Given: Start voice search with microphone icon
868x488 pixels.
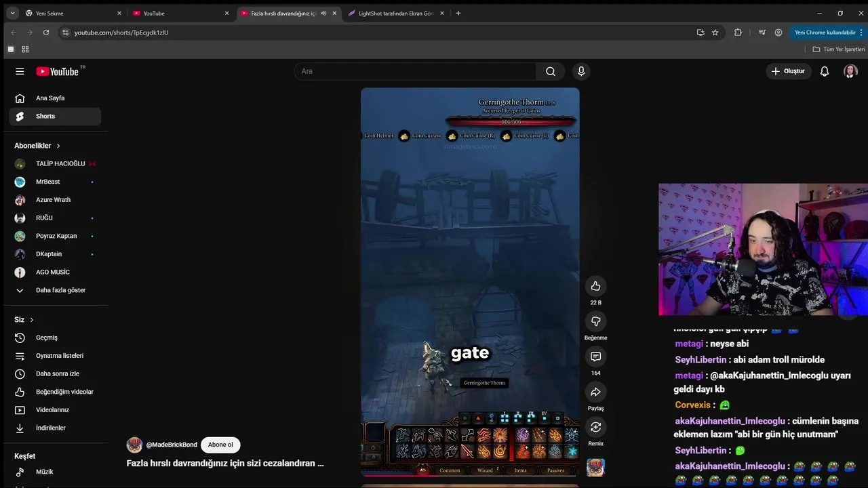Looking at the screenshot, I should point(581,71).
